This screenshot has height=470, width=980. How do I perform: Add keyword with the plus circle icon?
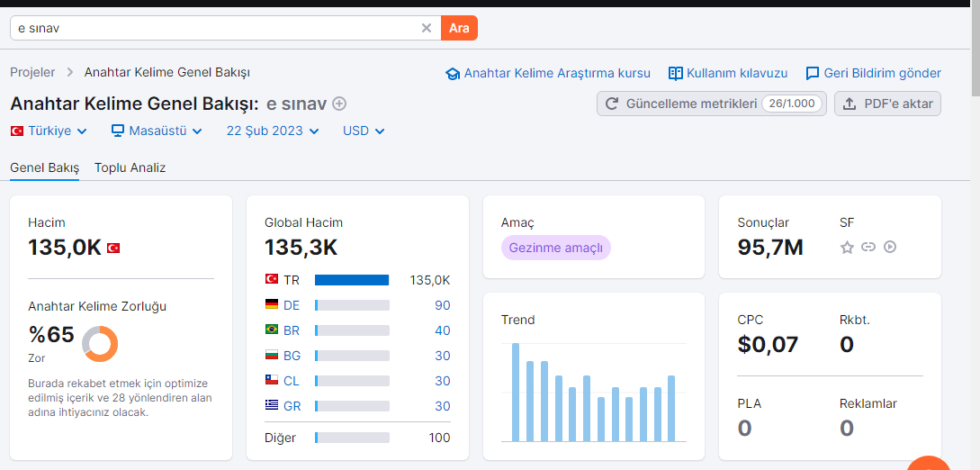338,104
